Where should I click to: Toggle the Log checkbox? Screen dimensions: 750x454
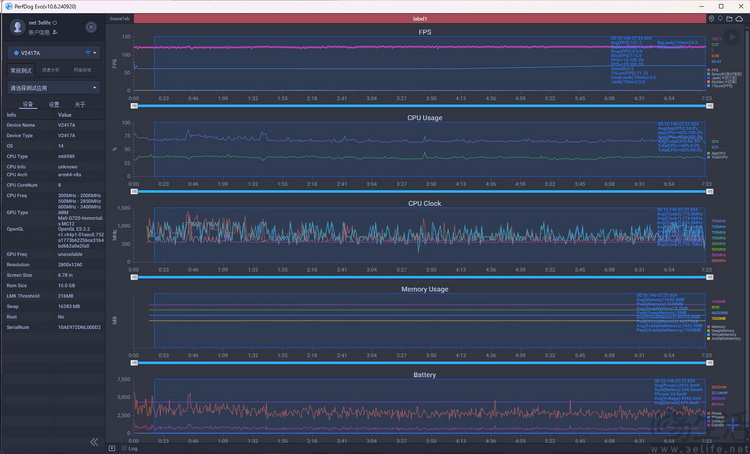[x=124, y=448]
